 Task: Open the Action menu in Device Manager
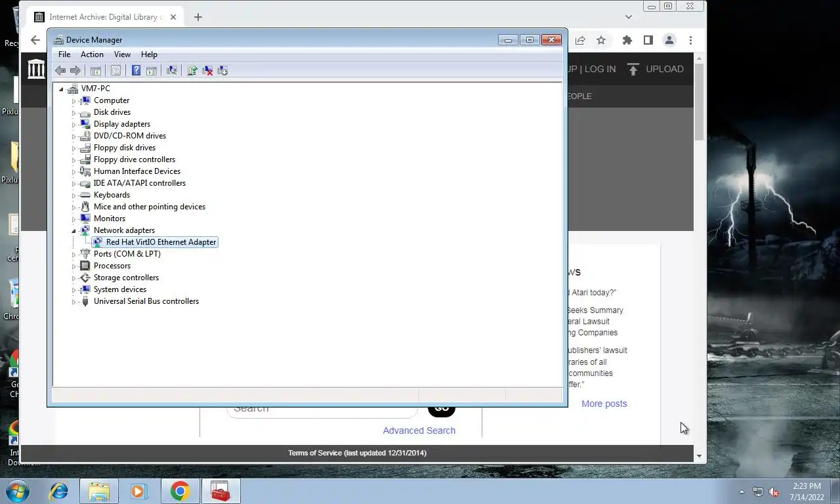coord(92,54)
